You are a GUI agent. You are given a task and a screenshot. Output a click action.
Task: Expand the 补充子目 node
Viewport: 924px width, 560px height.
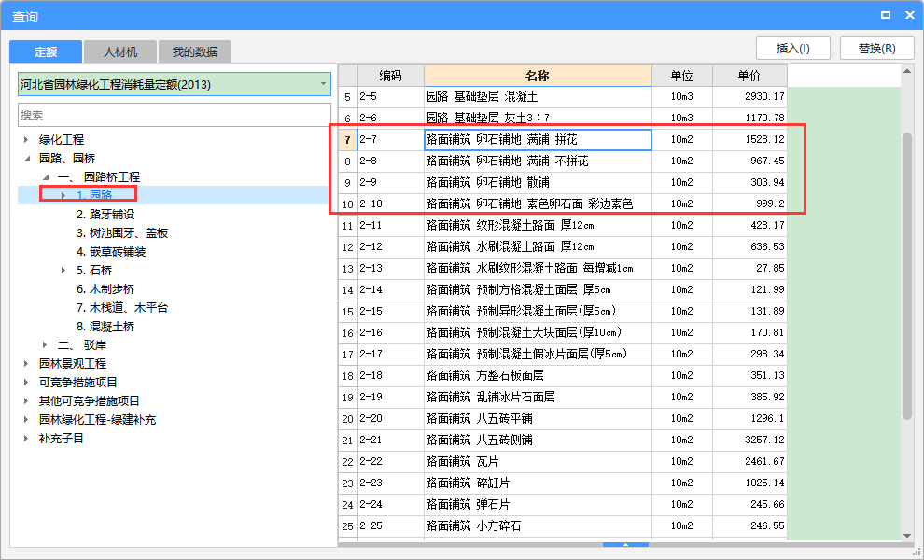point(26,439)
